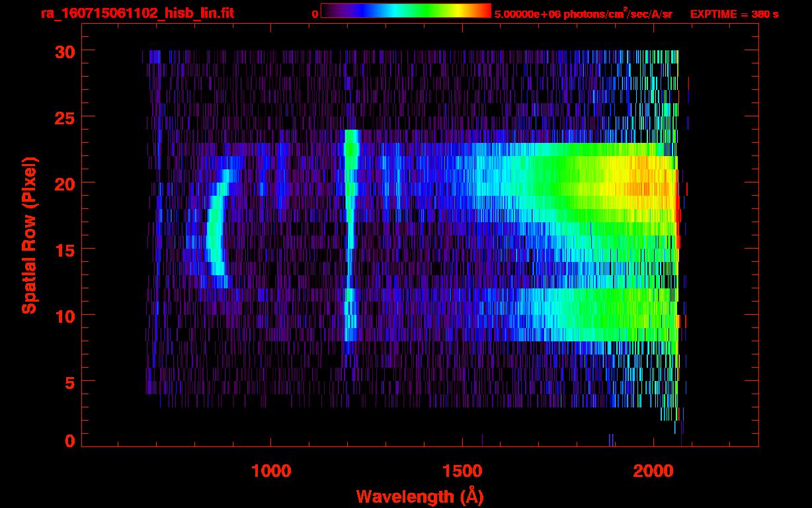Click x-axis tick label 1000
The width and height of the screenshot is (812, 508).
pyautogui.click(x=271, y=470)
